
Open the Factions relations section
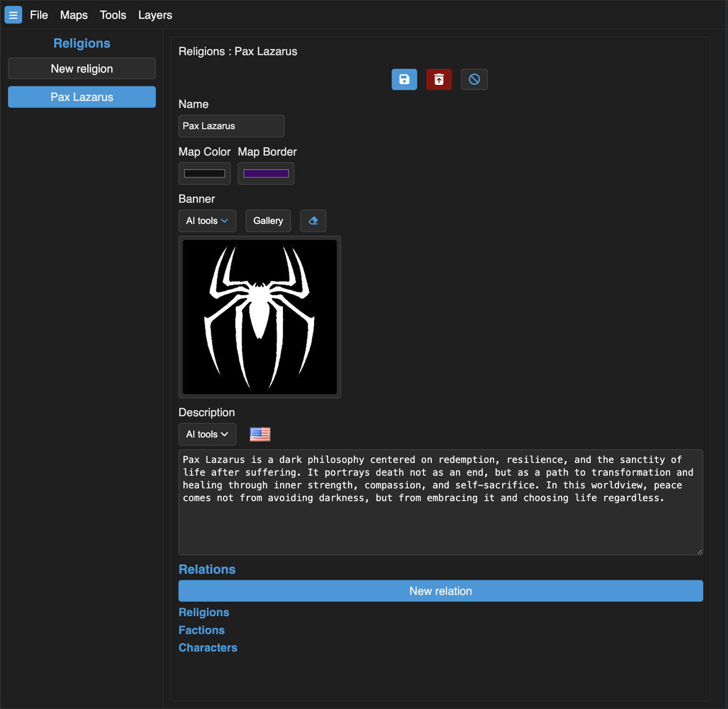point(202,630)
